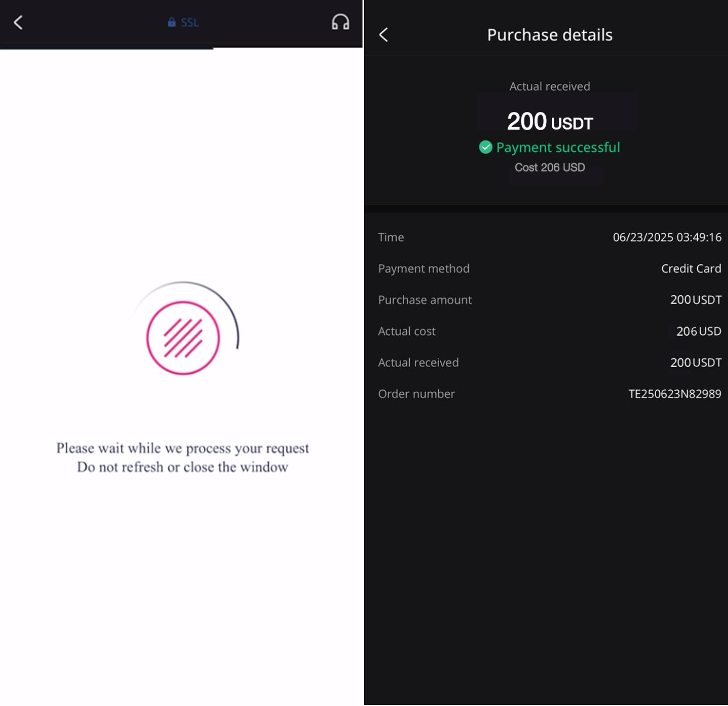Image resolution: width=728 pixels, height=706 pixels.
Task: Tap the Actual received row value
Action: [x=696, y=363]
